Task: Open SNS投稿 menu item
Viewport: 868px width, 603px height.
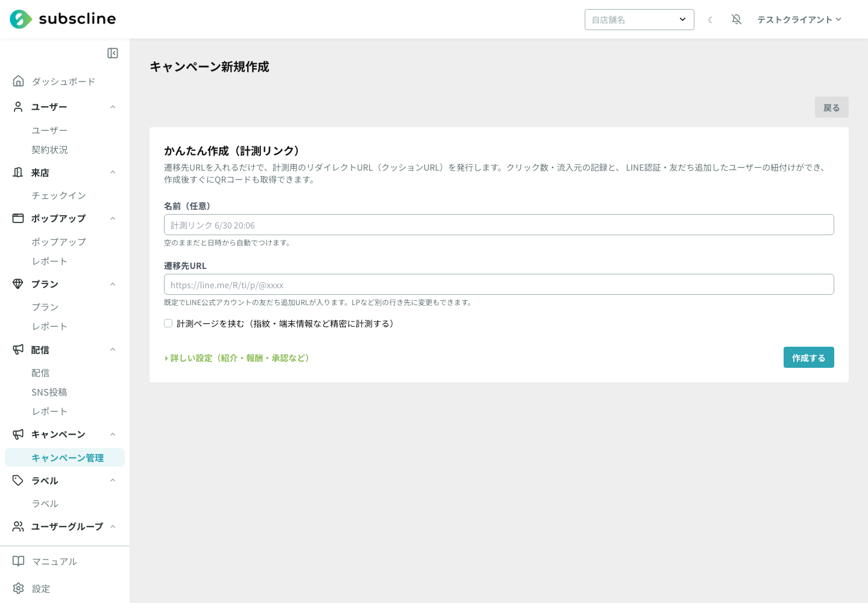Action: click(49, 392)
